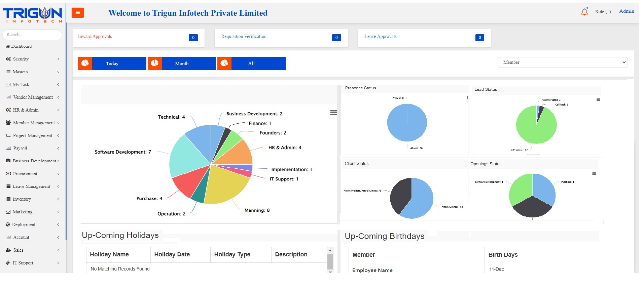Click the Leave Management list icon
Image resolution: width=644 pixels, height=293 pixels.
(x=8, y=186)
